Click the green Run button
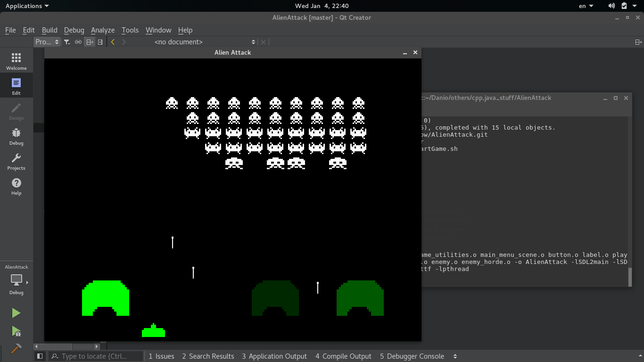This screenshot has height=362, width=644. pos(16,313)
